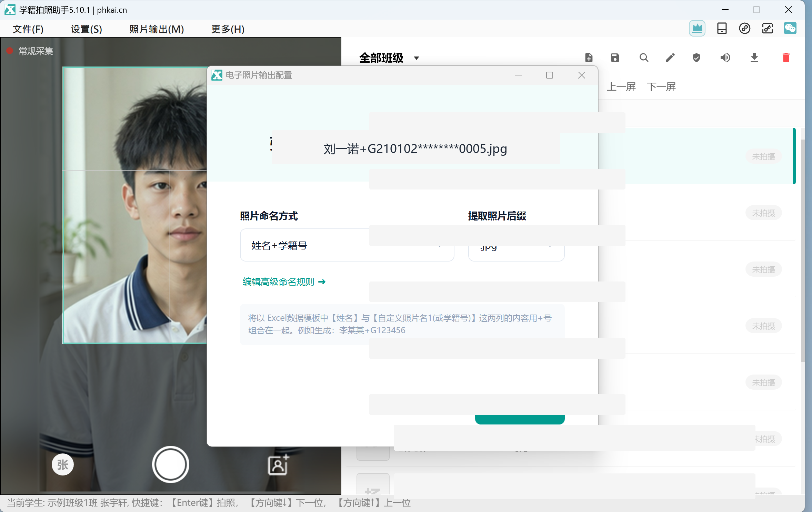The width and height of the screenshot is (812, 512).
Task: Open the 设置(S) menu
Action: pyautogui.click(x=86, y=29)
